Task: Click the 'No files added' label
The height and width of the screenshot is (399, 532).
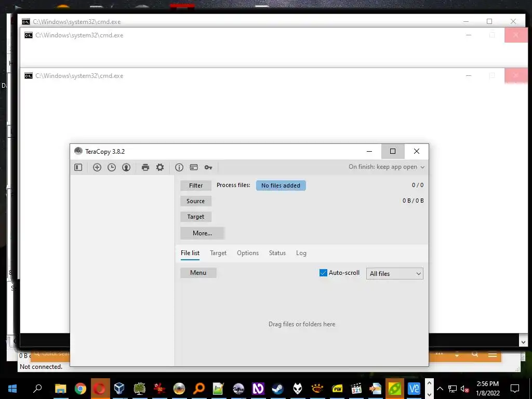Action: (281, 185)
